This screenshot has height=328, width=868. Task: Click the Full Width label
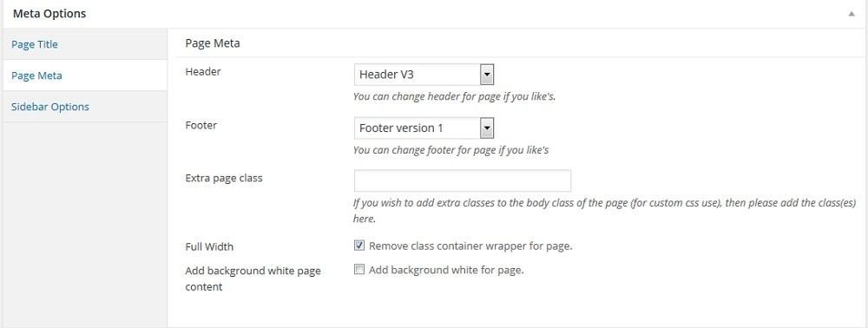(209, 246)
